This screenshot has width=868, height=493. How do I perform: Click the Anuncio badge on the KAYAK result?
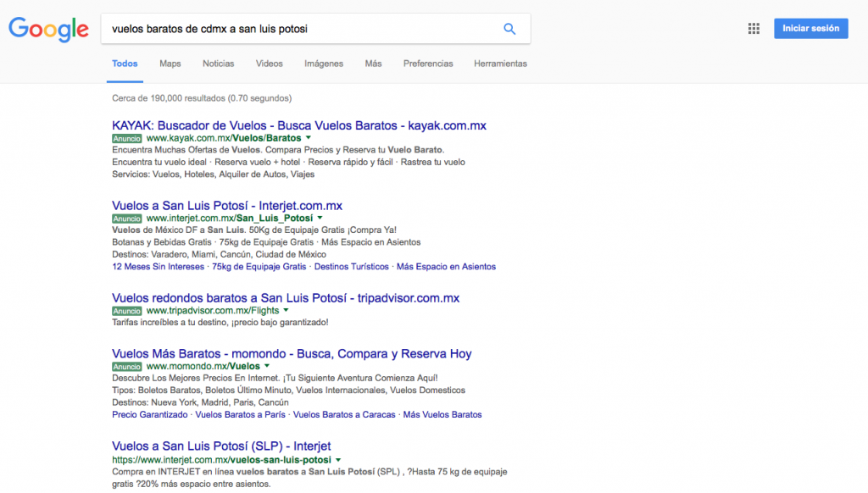point(127,138)
